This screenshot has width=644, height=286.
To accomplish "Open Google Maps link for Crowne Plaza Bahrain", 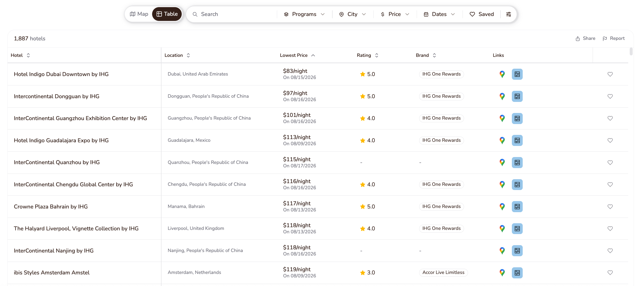I will [x=502, y=207].
